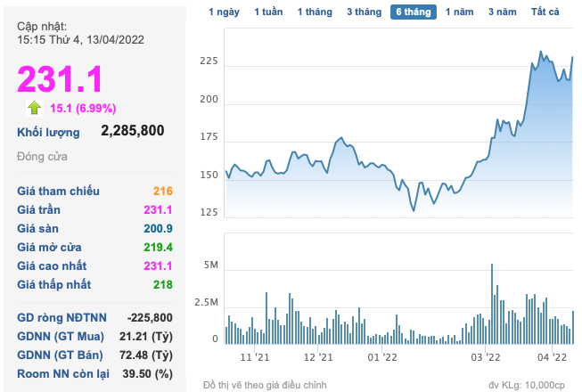Click the green up arrow icon
Screen dimensions: 582x392
[34, 108]
